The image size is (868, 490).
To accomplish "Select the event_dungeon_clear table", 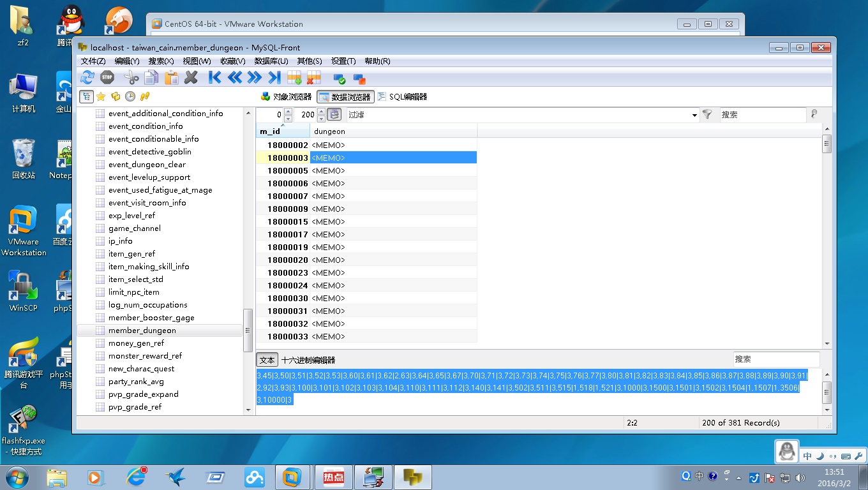I will 147,165.
